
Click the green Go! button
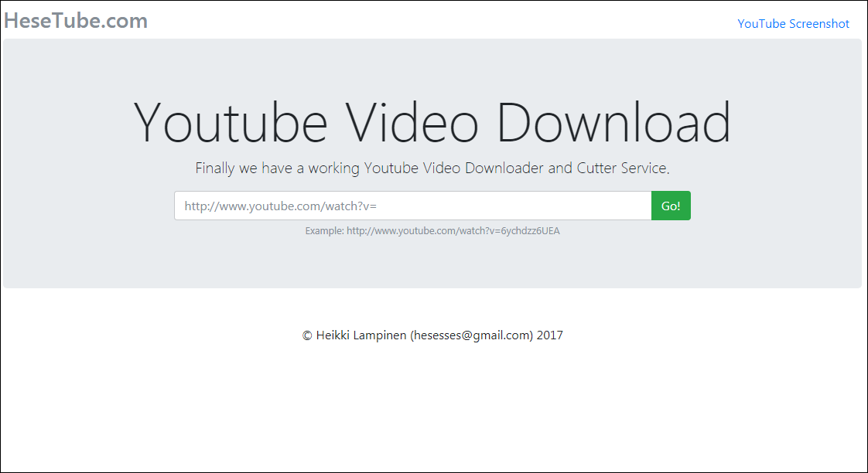[x=671, y=206]
